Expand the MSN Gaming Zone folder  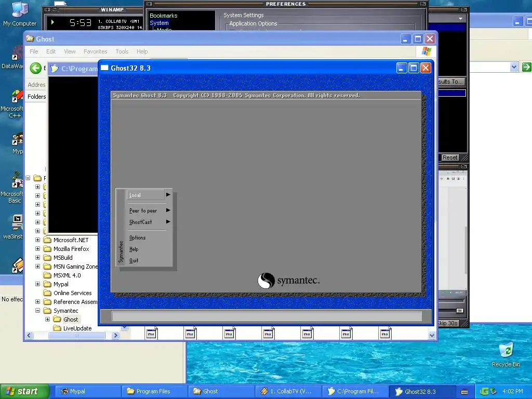coord(37,267)
